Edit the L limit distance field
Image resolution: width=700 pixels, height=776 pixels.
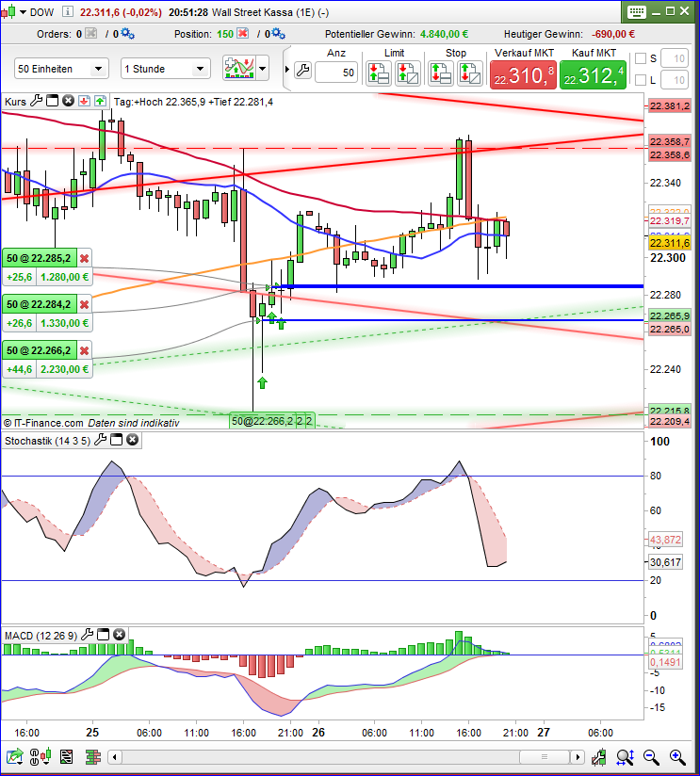coord(675,80)
